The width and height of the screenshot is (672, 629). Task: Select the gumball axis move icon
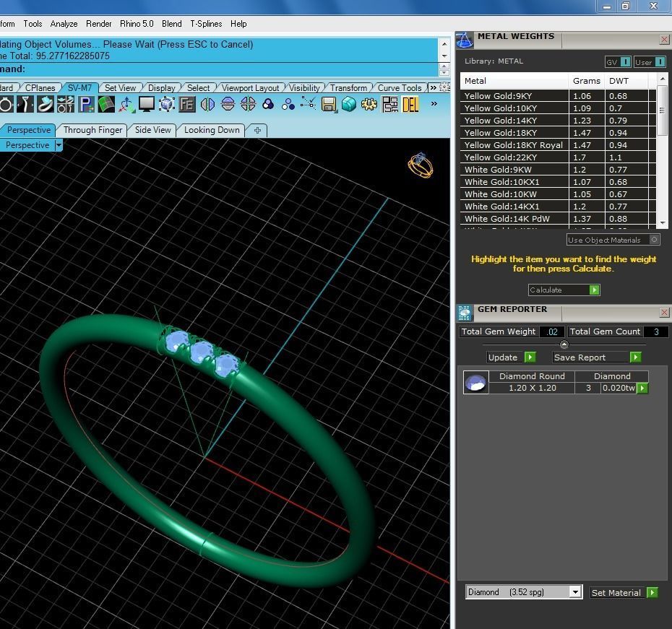click(126, 104)
